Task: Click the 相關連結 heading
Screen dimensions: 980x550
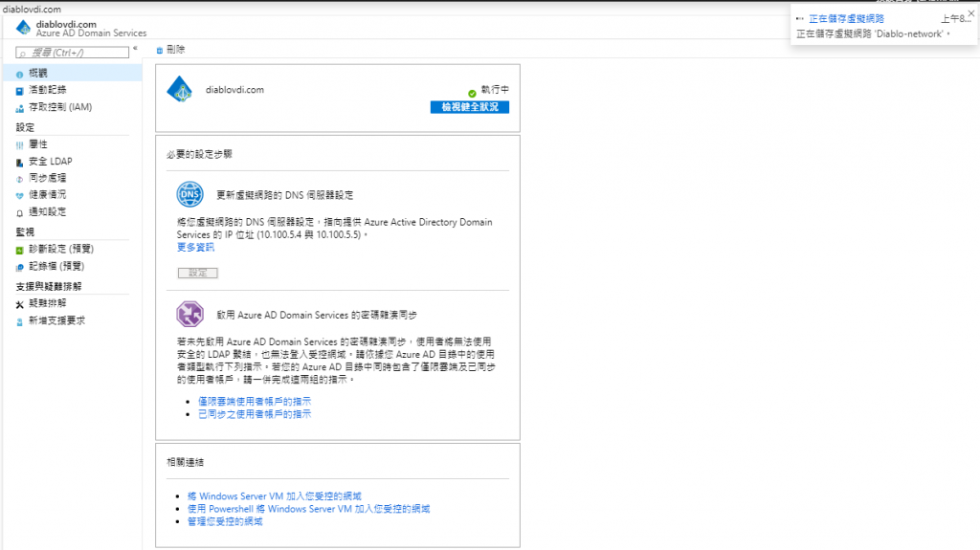Action: coord(185,463)
